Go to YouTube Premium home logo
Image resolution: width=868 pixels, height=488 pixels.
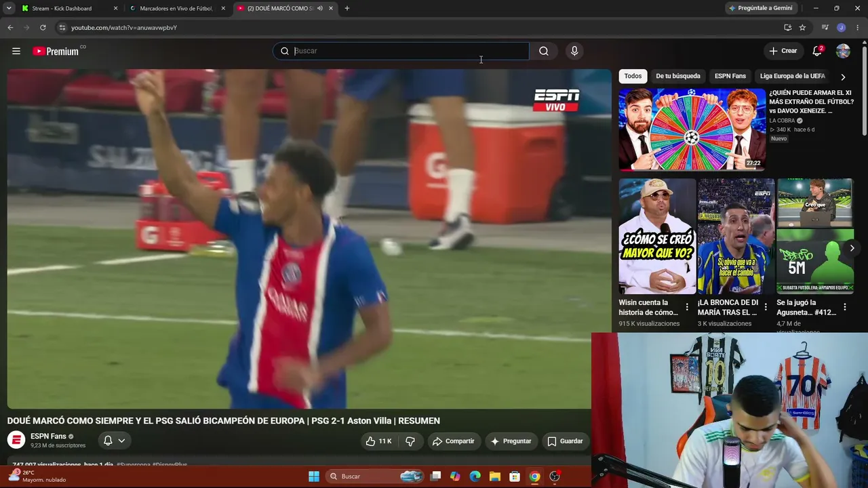tap(56, 51)
